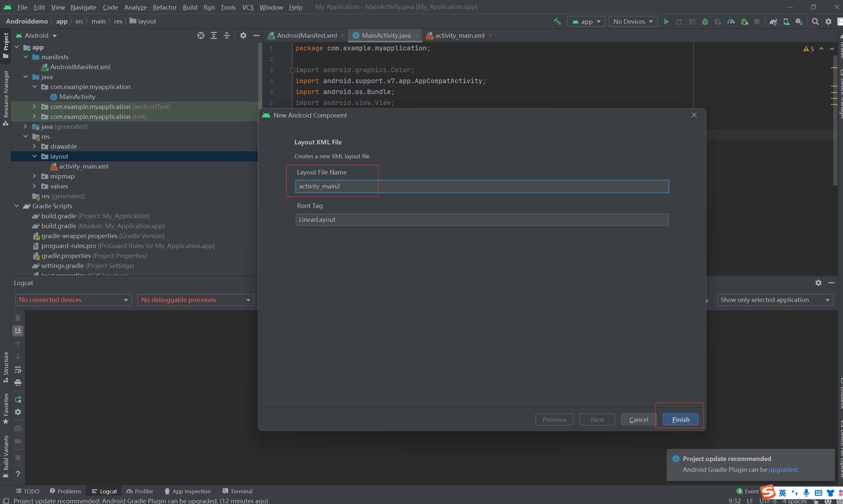Open the Refactor menu
This screenshot has height=504, width=843.
tap(164, 7)
